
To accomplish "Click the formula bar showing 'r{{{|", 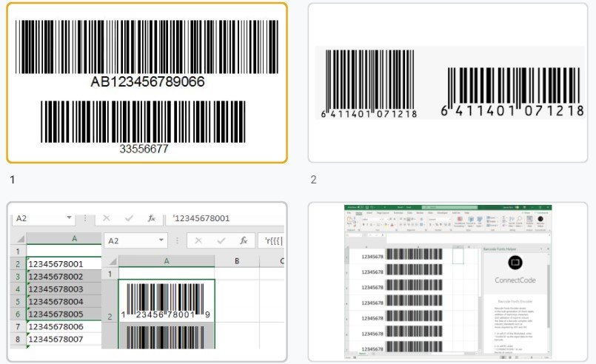I will coord(272,241).
